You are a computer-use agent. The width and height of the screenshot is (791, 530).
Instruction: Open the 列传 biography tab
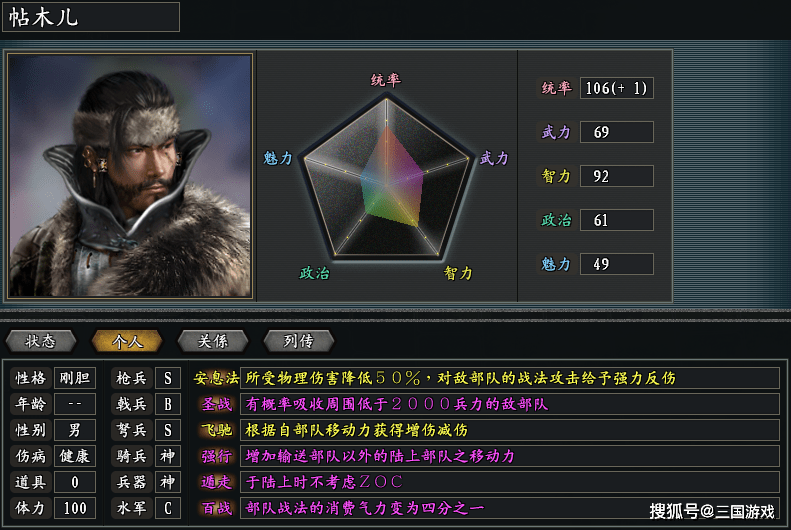[x=299, y=341]
